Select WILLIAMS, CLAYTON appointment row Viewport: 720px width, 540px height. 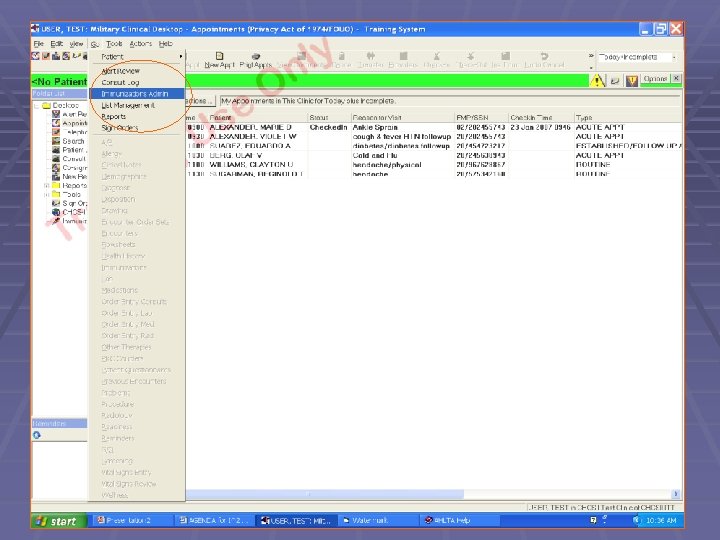pos(433,164)
